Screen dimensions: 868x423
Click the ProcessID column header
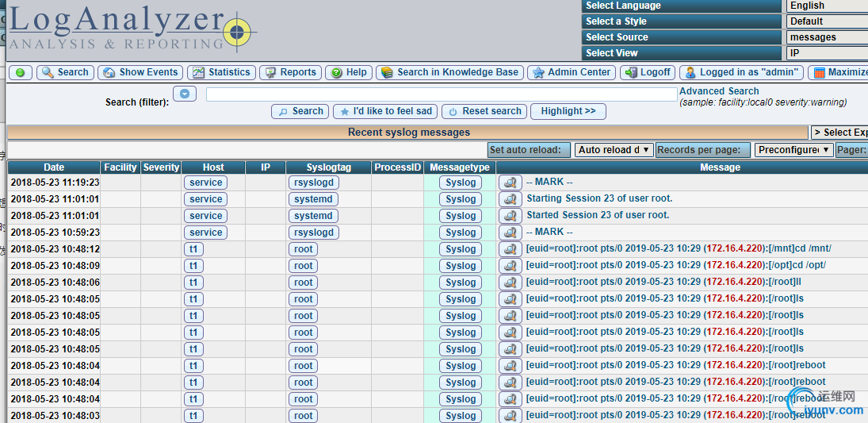coord(397,167)
